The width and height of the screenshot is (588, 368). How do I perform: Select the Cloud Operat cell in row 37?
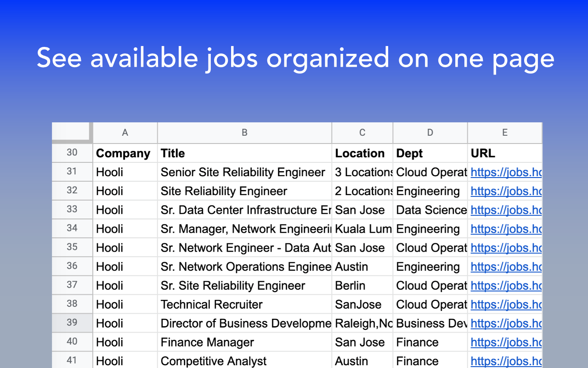pyautogui.click(x=430, y=285)
